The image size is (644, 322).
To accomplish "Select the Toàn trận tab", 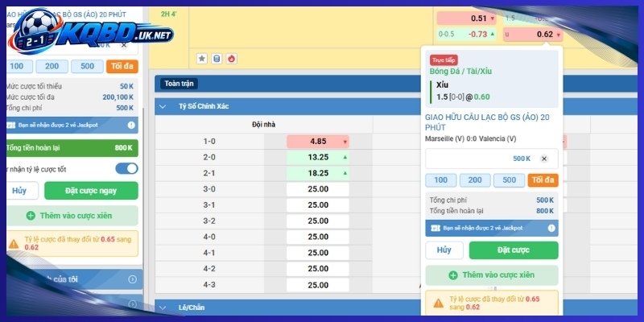I will point(179,84).
